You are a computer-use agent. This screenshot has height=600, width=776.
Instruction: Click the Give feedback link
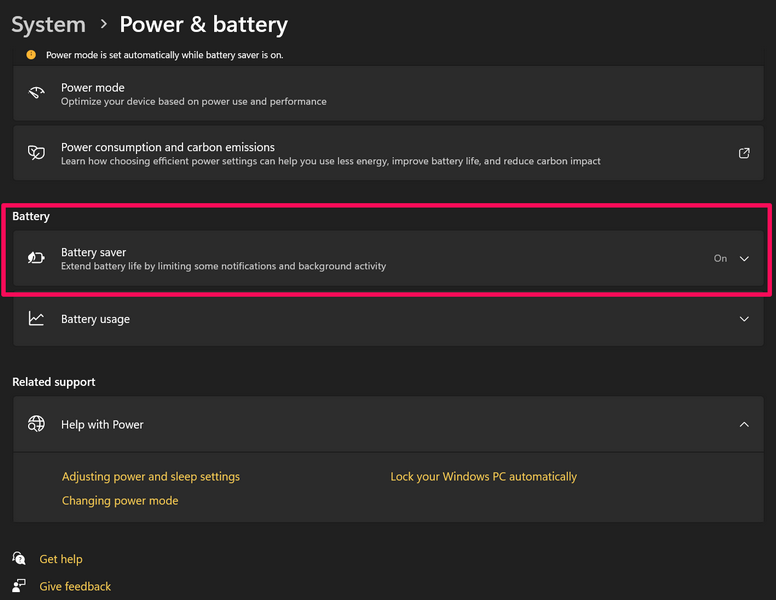point(75,586)
